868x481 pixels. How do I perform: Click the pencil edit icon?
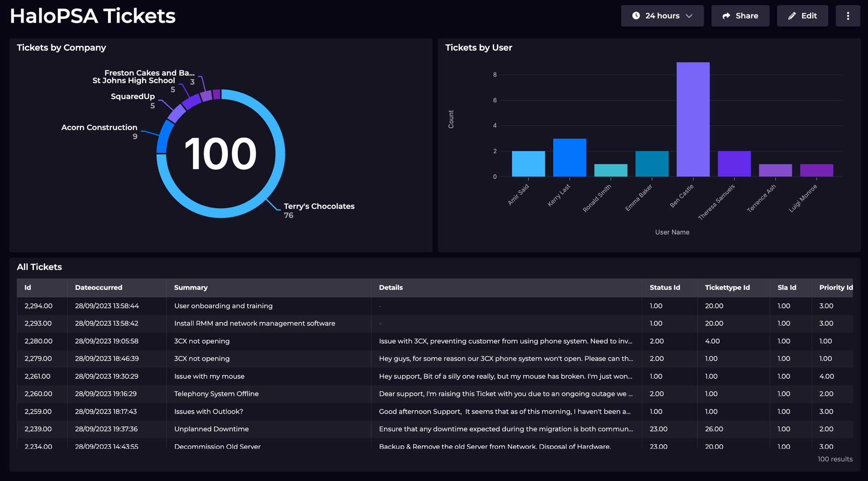(x=792, y=15)
